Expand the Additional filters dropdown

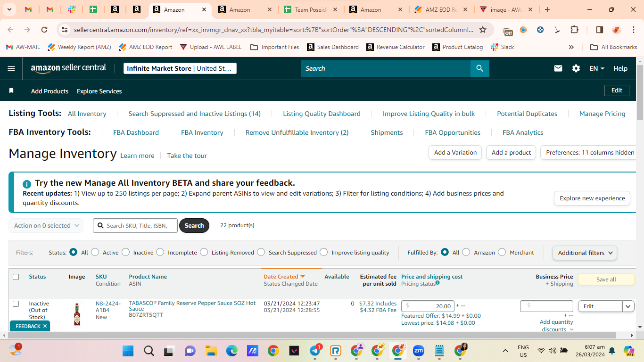(x=585, y=253)
